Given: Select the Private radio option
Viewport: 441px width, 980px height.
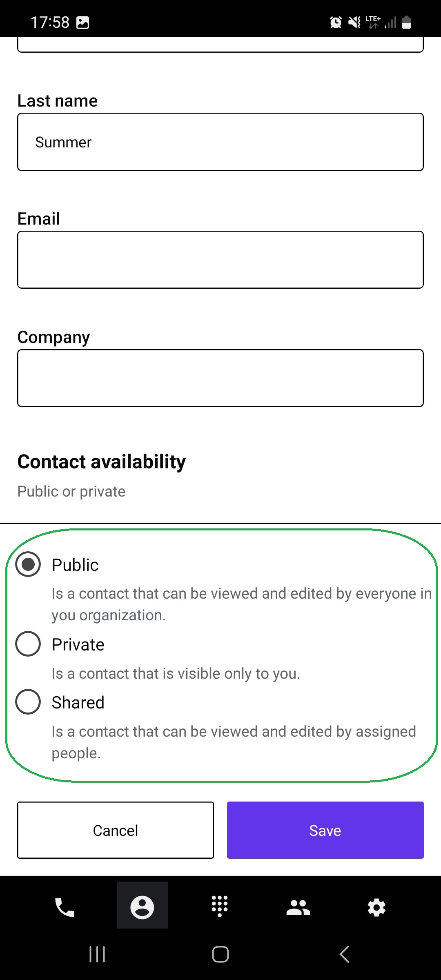Looking at the screenshot, I should pos(28,644).
